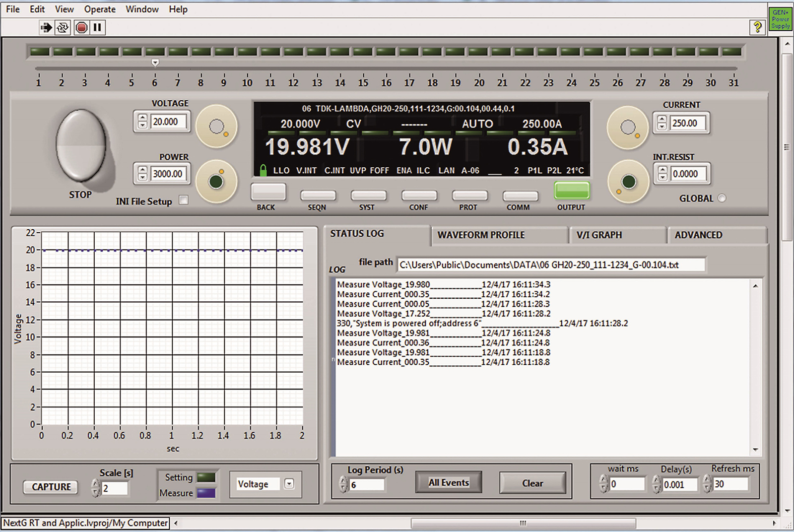794x532 pixels.
Task: Click the green lock icon on display
Action: pyautogui.click(x=263, y=170)
